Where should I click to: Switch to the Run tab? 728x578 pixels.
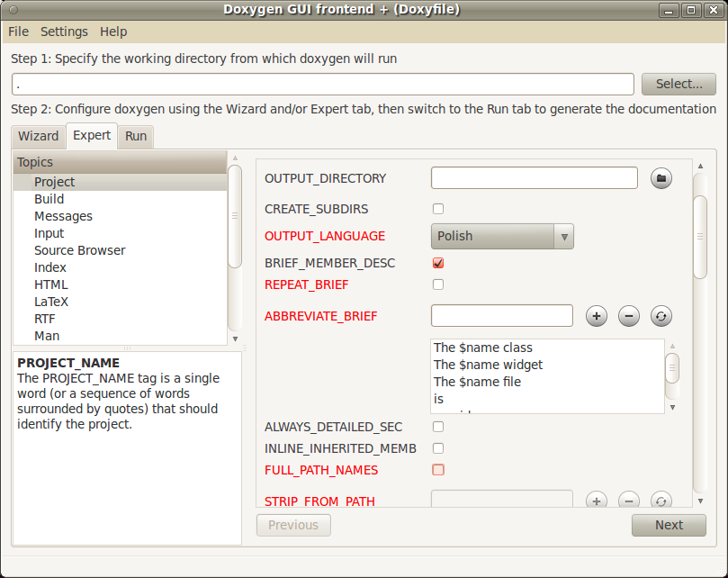pos(136,136)
